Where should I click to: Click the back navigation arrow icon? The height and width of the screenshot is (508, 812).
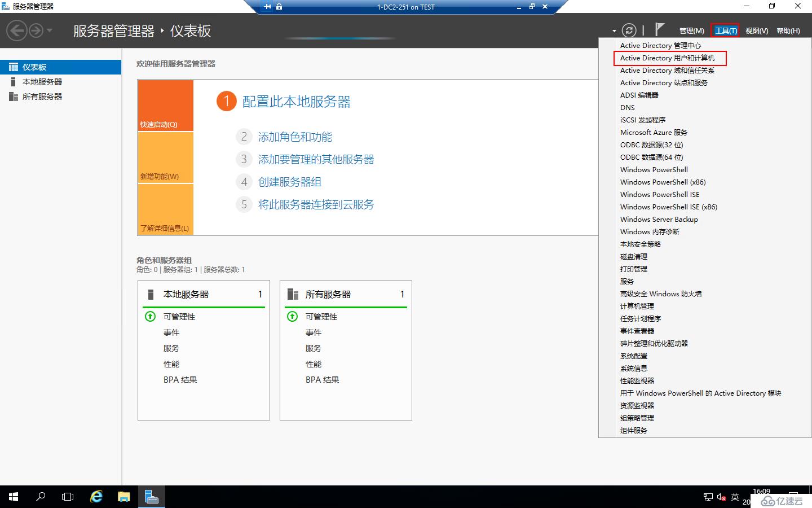point(17,30)
